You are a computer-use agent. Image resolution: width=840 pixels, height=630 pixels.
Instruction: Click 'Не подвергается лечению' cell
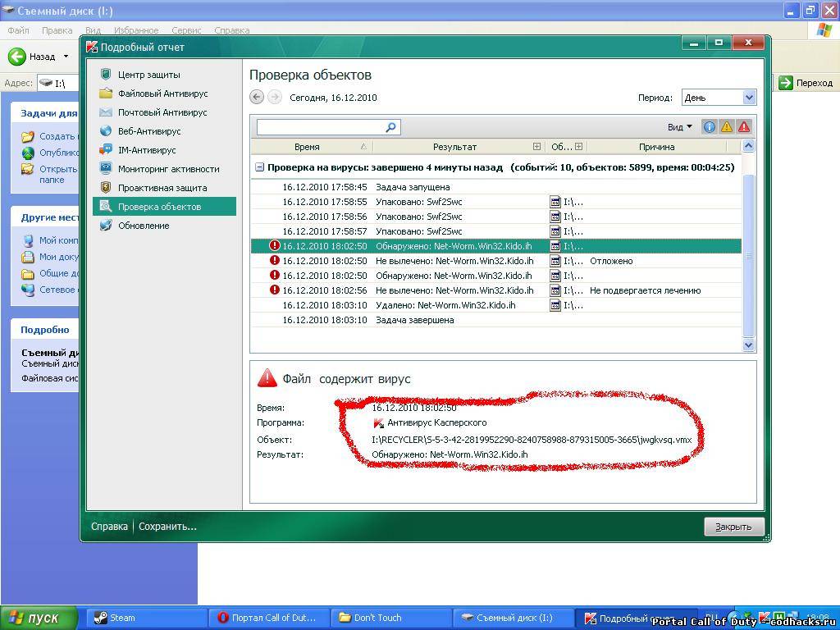(645, 290)
